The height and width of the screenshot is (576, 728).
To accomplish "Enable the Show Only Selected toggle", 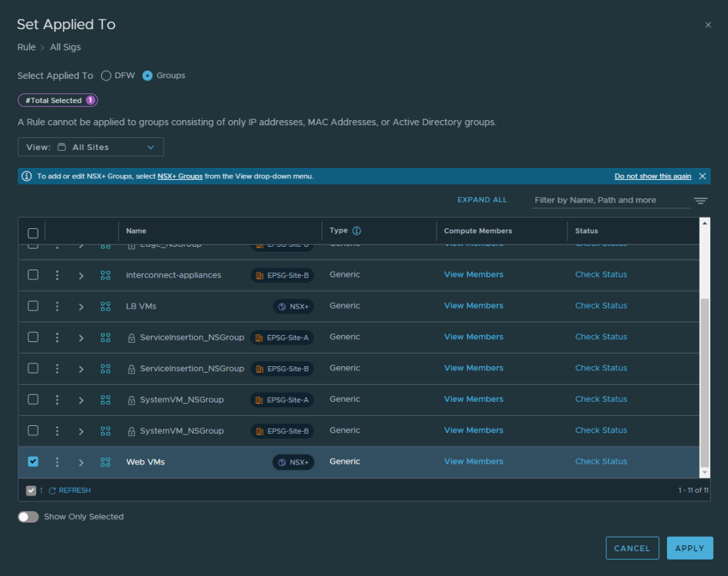I will pos(28,517).
